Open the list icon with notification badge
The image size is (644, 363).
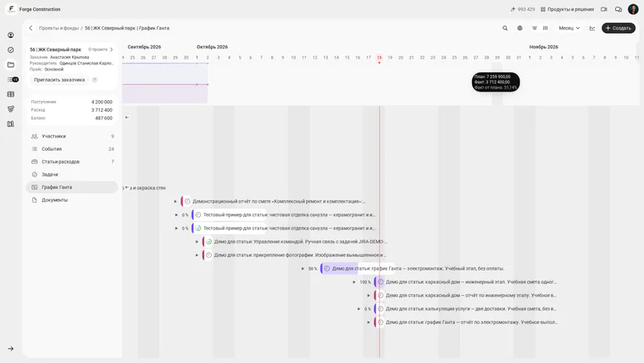13,80
